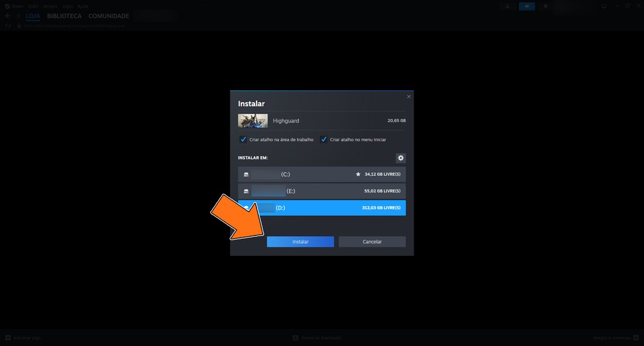Open the Ajuda menu
Screen dimensions: 644x346
(x=83, y=6)
